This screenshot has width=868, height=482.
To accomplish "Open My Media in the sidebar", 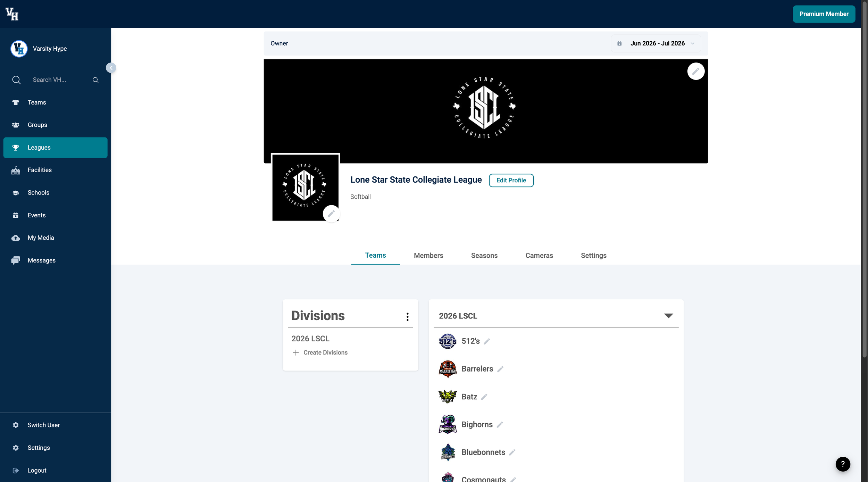I will pos(56,238).
